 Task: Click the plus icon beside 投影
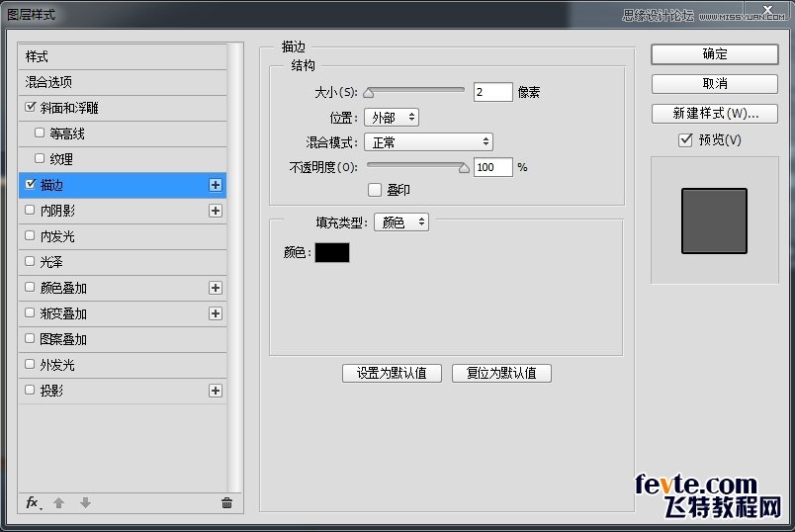[216, 391]
